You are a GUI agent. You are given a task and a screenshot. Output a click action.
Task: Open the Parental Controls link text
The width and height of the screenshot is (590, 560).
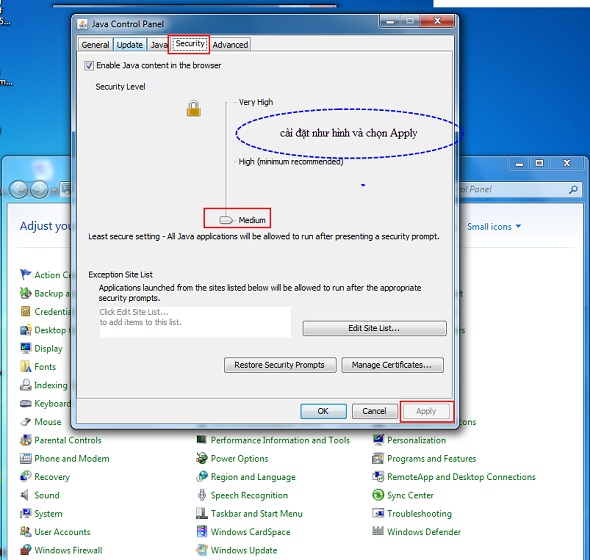tap(68, 440)
